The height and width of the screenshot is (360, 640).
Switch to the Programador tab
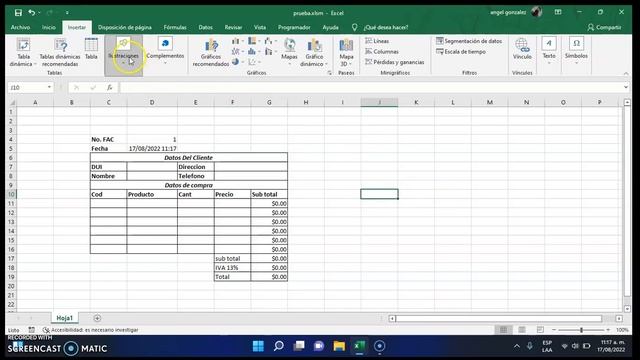(294, 27)
